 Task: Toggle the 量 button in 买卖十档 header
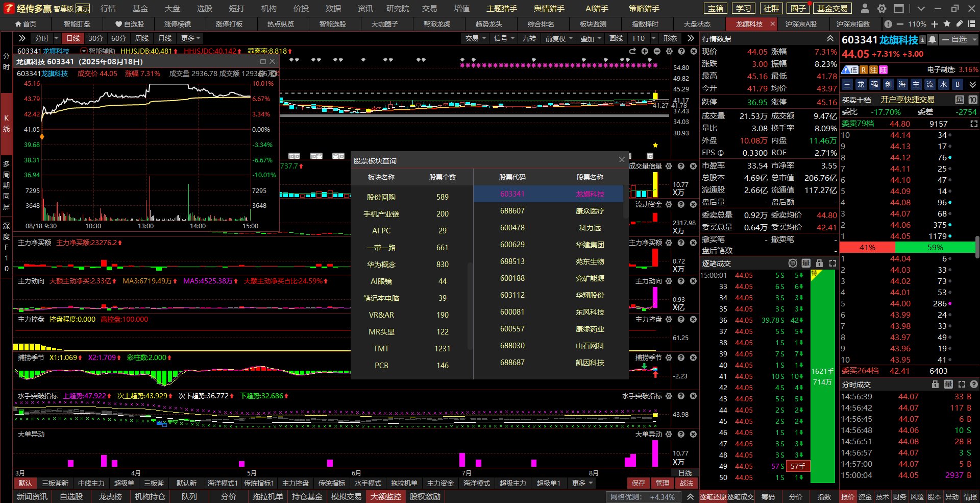[960, 100]
